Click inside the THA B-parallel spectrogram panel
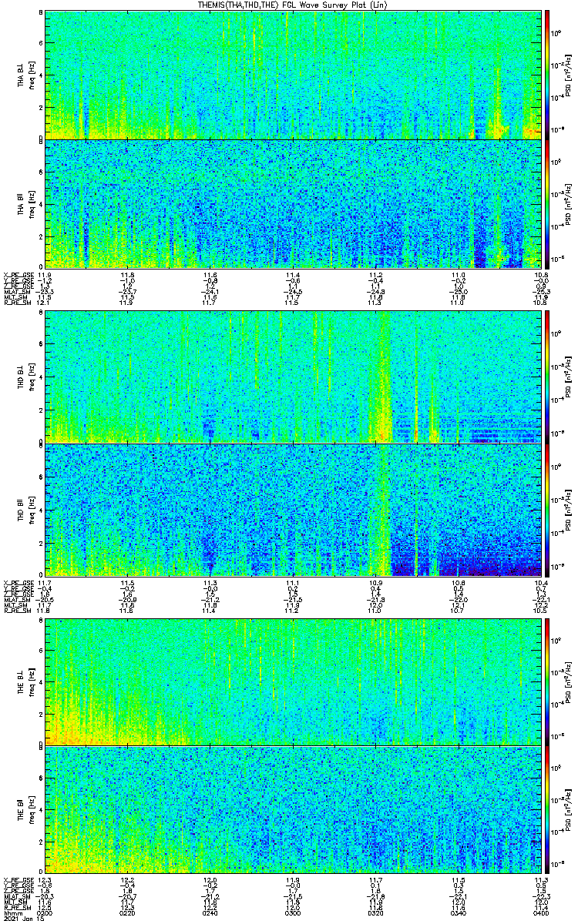The width and height of the screenshot is (578, 924). coord(293,203)
